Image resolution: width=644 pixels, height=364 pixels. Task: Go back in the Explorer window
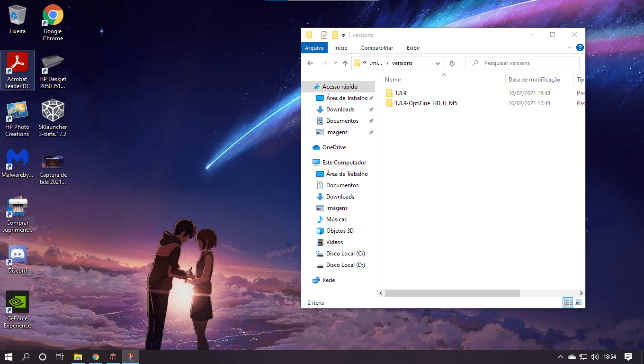310,63
